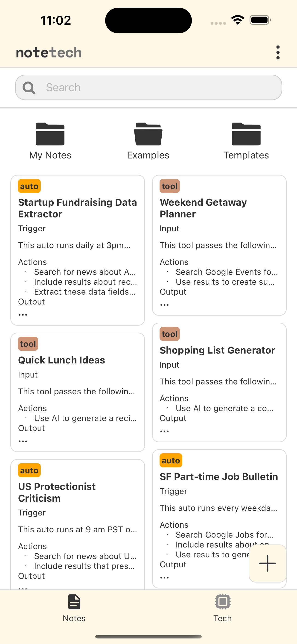Expand ellipsis under Quick Lunch Ideas output
Screen dimensions: 297x644
(23, 441)
